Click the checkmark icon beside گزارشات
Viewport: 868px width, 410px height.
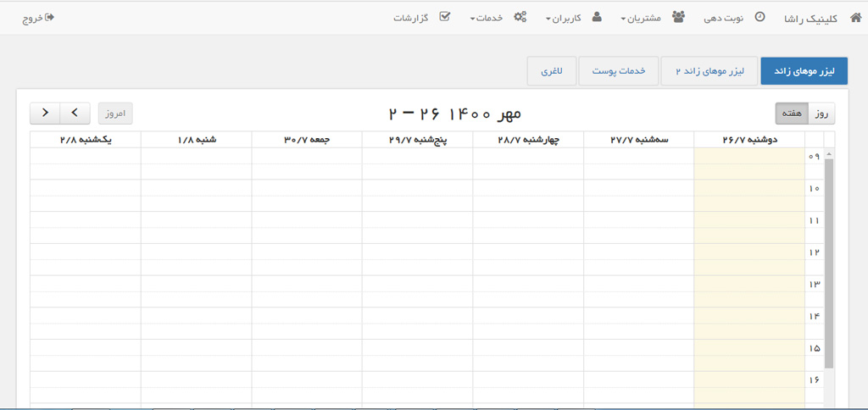pyautogui.click(x=444, y=17)
